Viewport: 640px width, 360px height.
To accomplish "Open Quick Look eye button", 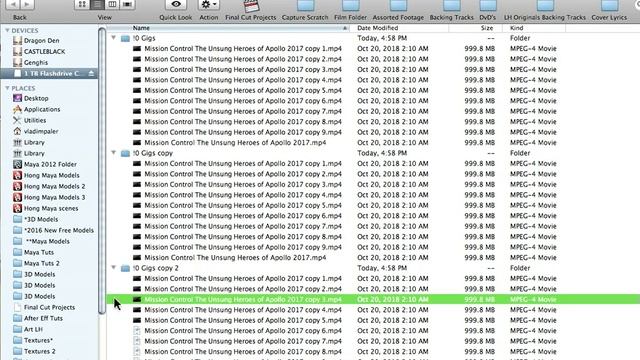I will pyautogui.click(x=176, y=4).
